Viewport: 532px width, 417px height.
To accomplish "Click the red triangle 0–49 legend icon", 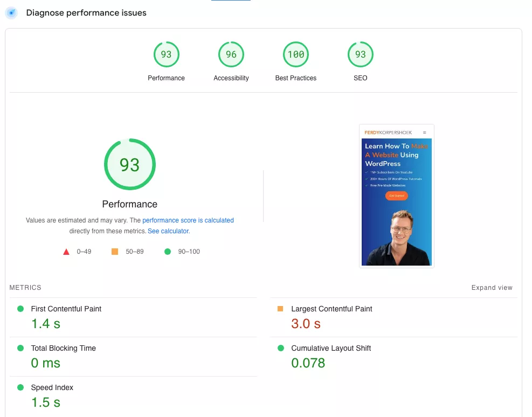I will pyautogui.click(x=66, y=251).
